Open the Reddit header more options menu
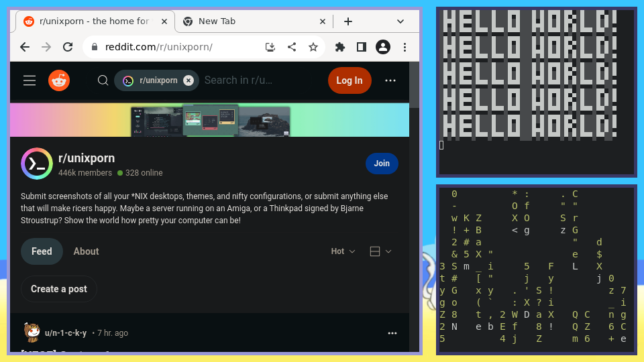The height and width of the screenshot is (362, 644). click(x=390, y=80)
